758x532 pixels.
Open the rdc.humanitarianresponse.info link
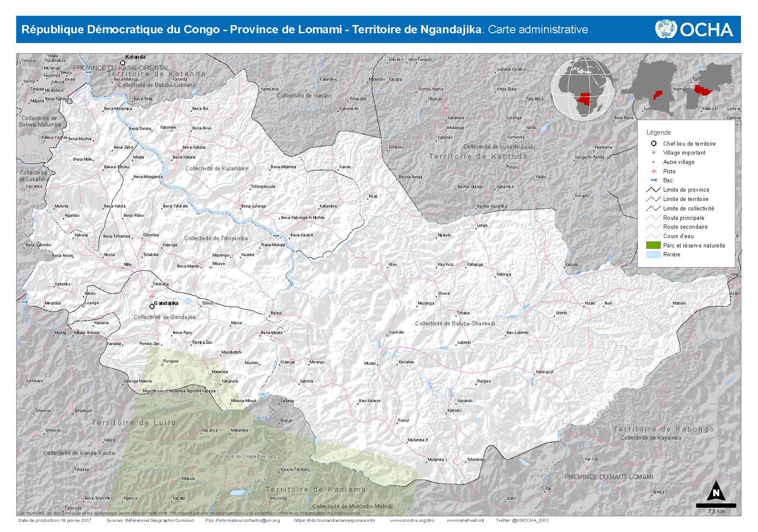(x=335, y=520)
